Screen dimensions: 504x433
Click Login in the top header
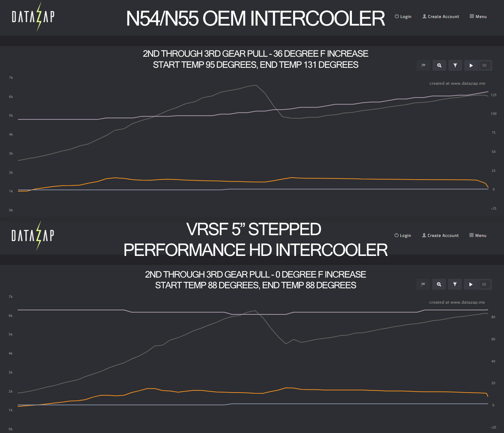click(x=403, y=17)
